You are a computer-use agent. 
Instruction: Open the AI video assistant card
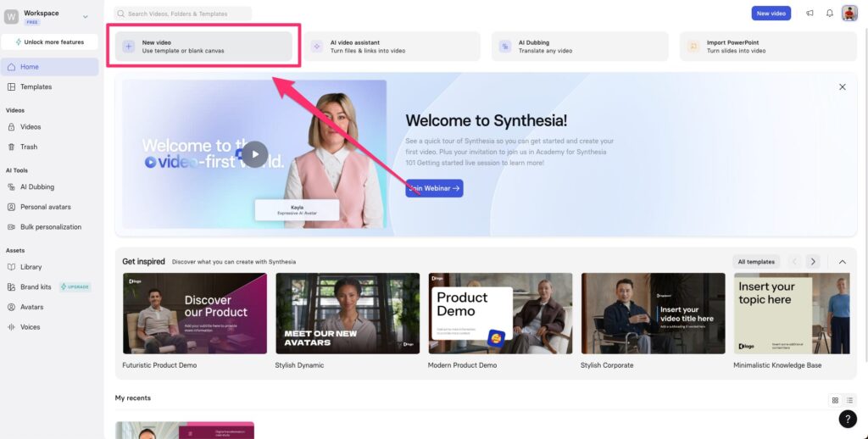(392, 47)
